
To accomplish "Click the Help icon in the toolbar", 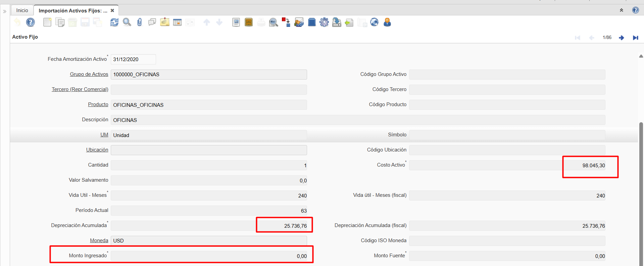I will click(31, 23).
